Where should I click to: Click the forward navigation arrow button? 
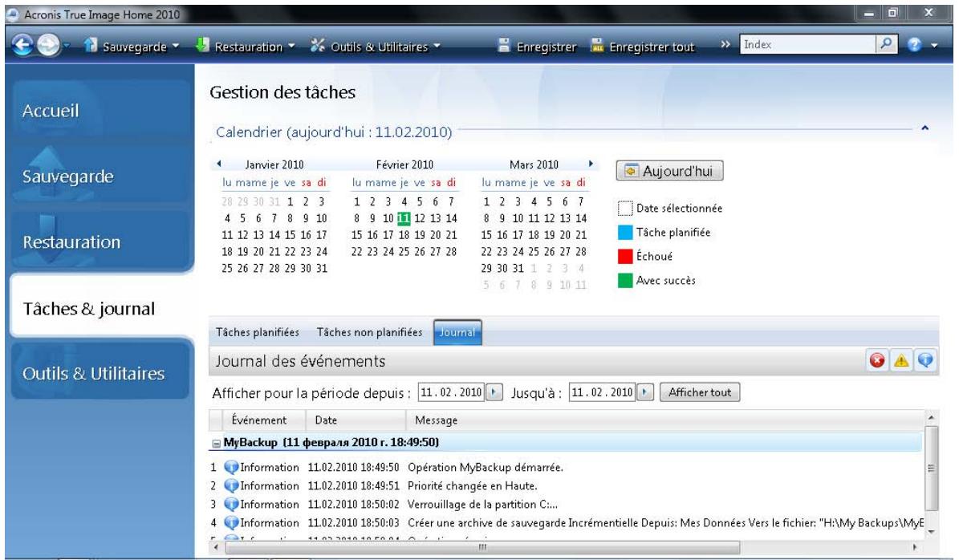48,45
